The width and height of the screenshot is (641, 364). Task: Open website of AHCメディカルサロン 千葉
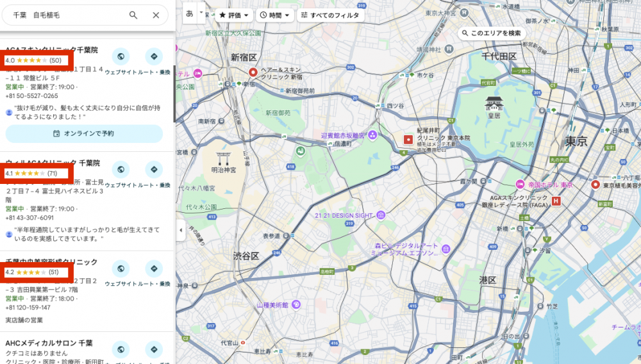pos(121,349)
